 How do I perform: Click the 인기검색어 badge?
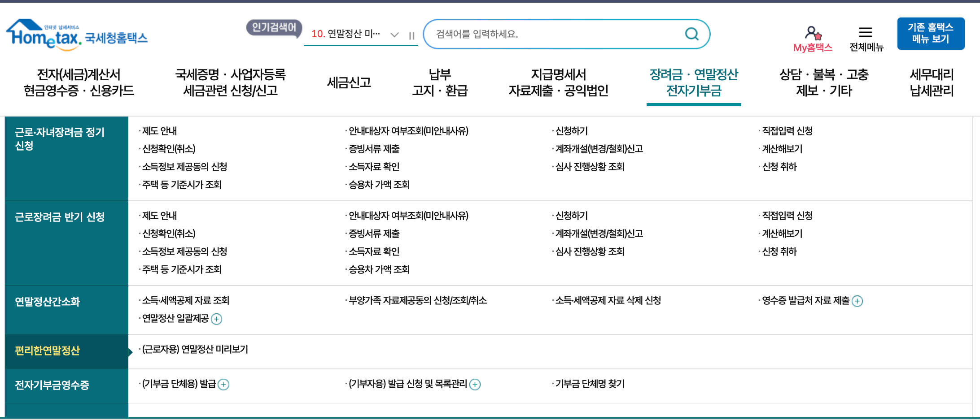tap(274, 27)
